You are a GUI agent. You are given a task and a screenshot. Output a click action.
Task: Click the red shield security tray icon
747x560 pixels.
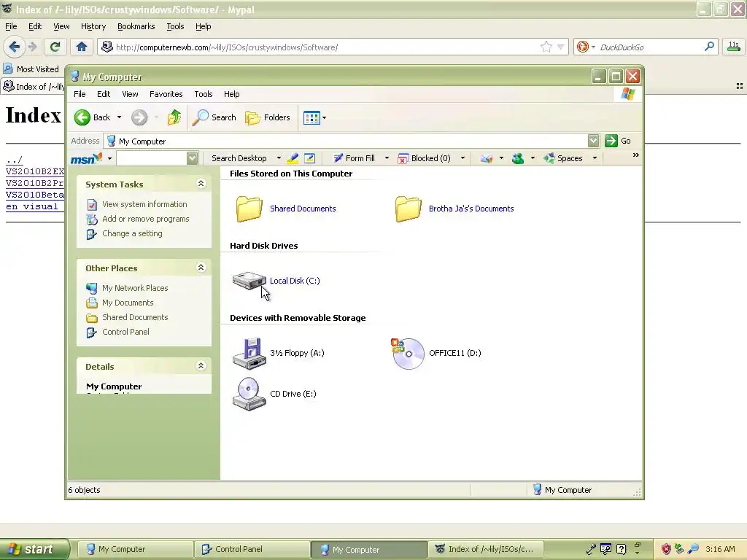click(665, 549)
